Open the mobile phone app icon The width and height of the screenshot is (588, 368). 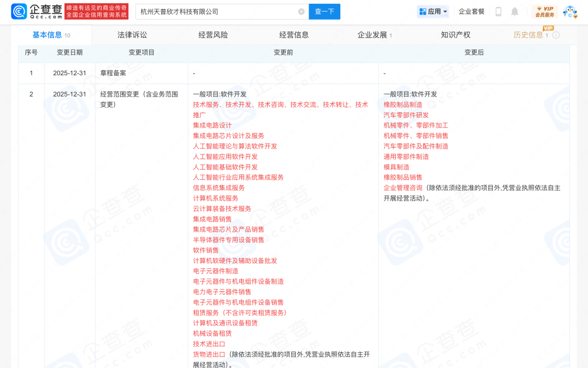click(x=498, y=11)
